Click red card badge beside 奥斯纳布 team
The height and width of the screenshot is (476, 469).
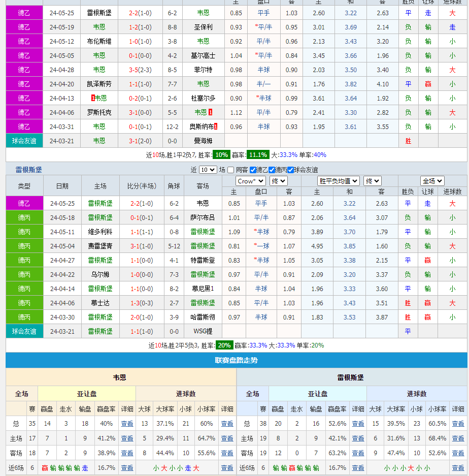[216, 126]
